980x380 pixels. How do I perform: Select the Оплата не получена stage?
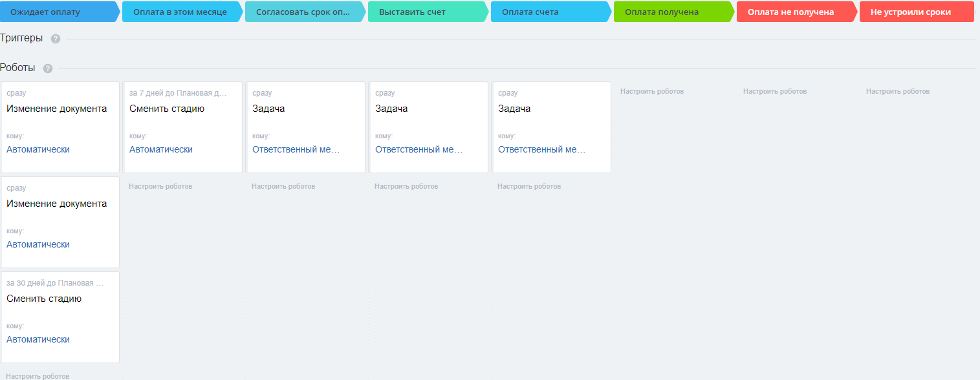point(797,12)
